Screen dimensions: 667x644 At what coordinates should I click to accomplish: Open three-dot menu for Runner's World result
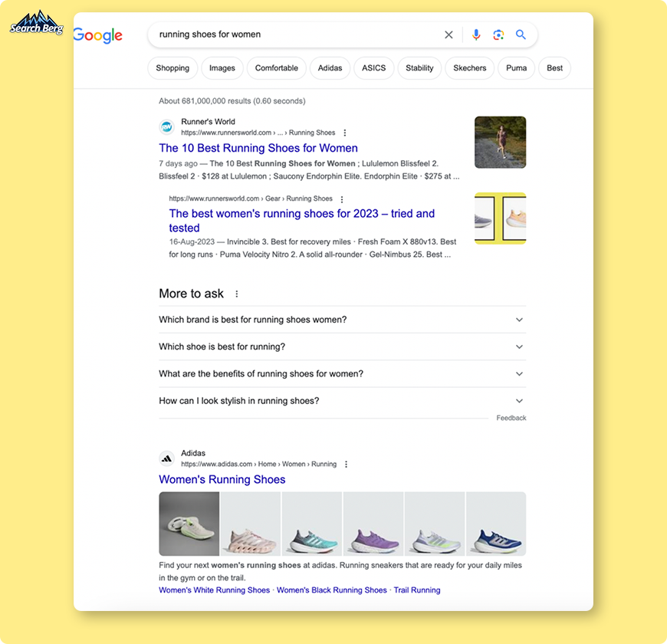coord(344,133)
